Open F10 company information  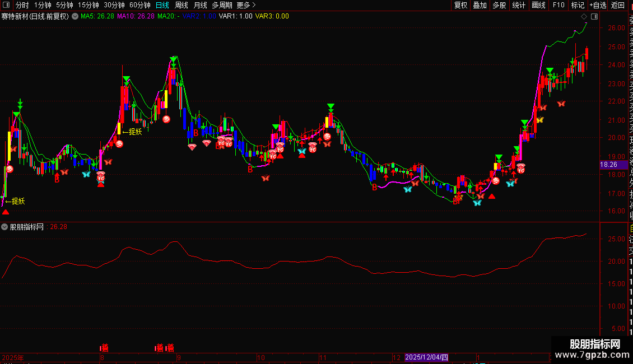(558, 5)
